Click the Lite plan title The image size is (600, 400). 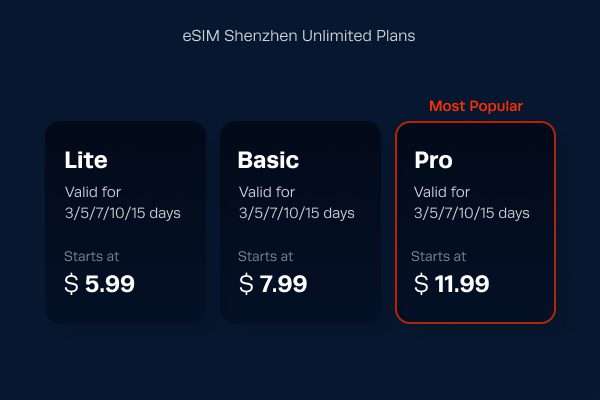pyautogui.click(x=86, y=160)
